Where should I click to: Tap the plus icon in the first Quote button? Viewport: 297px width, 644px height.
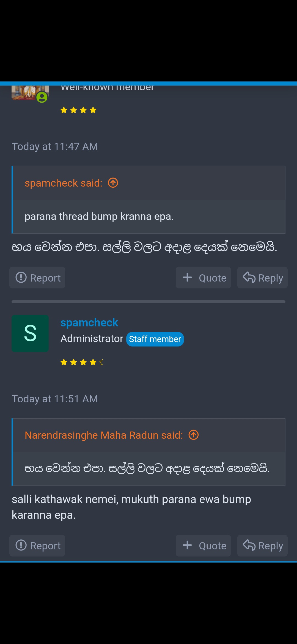click(187, 277)
